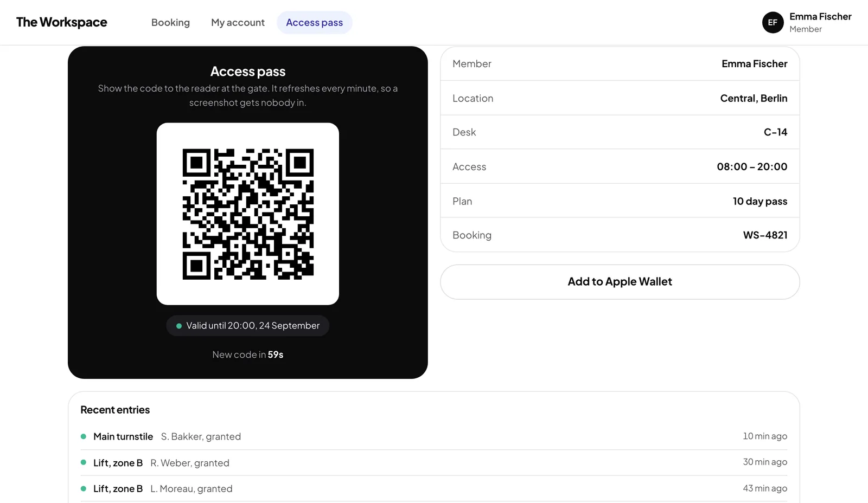Click the 10 min ago timestamp
This screenshot has width=868, height=503.
pos(765,436)
